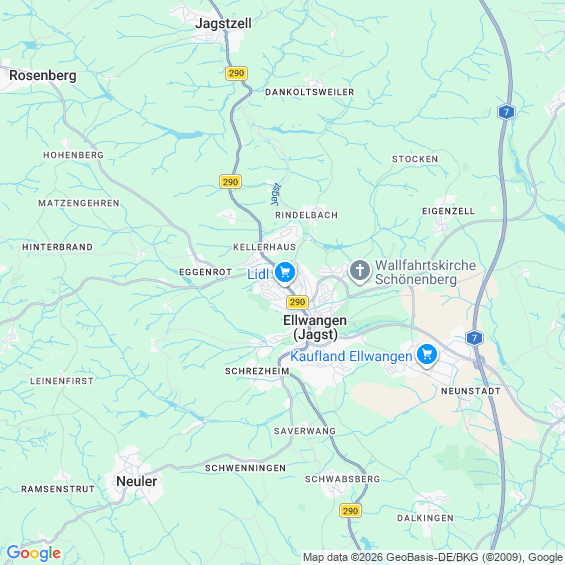Click the Jagst river name label
The height and width of the screenshot is (565, 565).
point(276,195)
